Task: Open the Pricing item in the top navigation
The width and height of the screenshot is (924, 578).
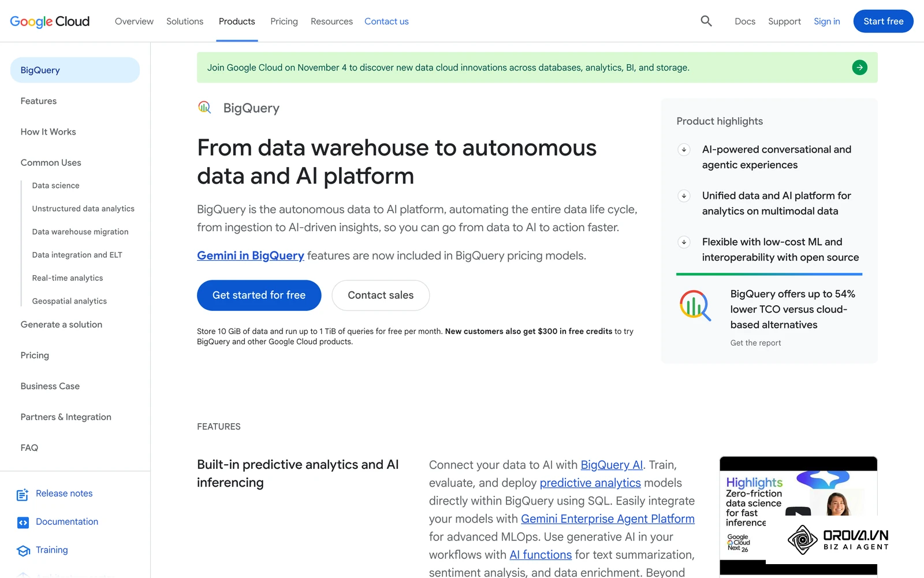Action: [x=284, y=21]
